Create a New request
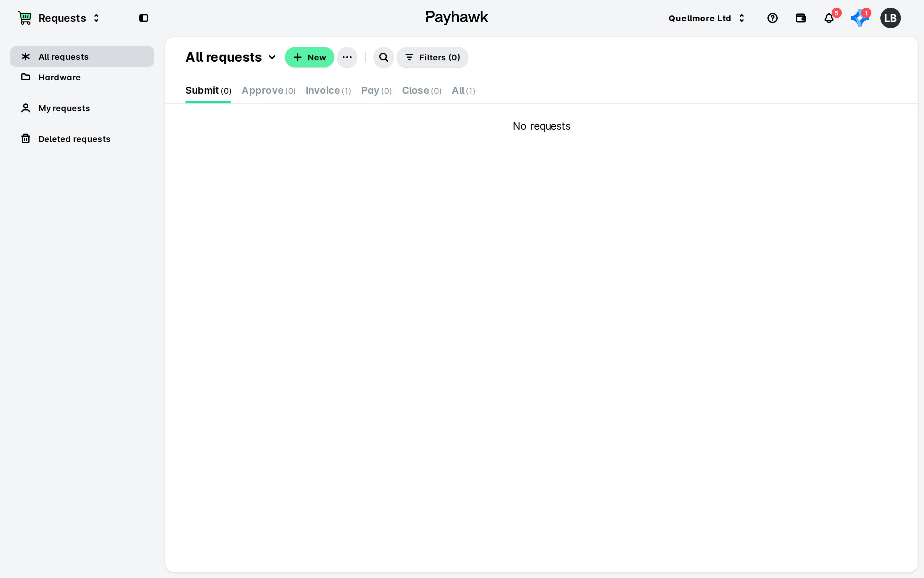This screenshot has width=924, height=578. click(x=309, y=57)
